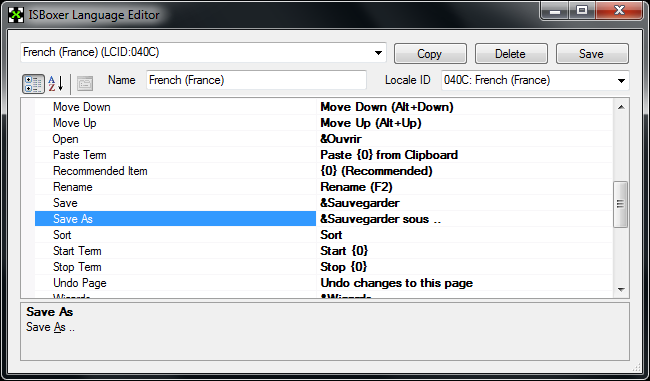Edit value '&Ouvrir'
The width and height of the screenshot is (650, 381).
point(465,139)
